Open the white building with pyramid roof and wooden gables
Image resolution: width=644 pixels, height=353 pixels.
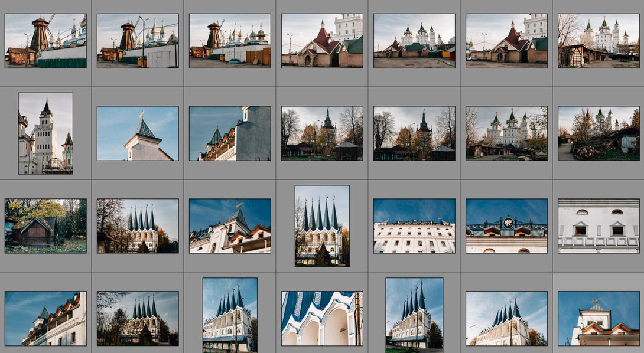230,225
